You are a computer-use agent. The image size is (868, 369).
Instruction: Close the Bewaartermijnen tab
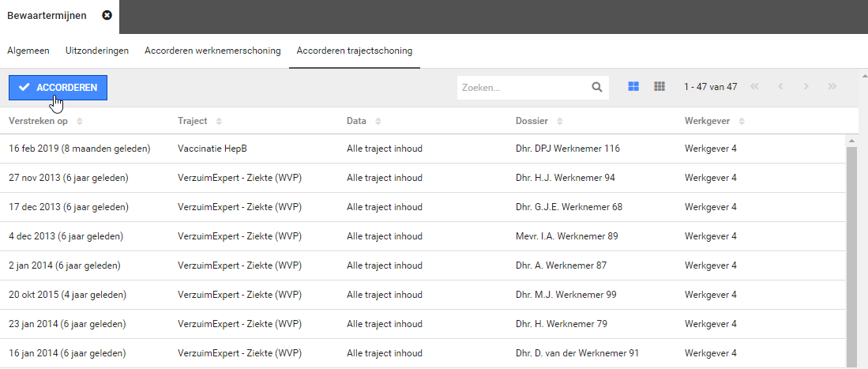(107, 16)
